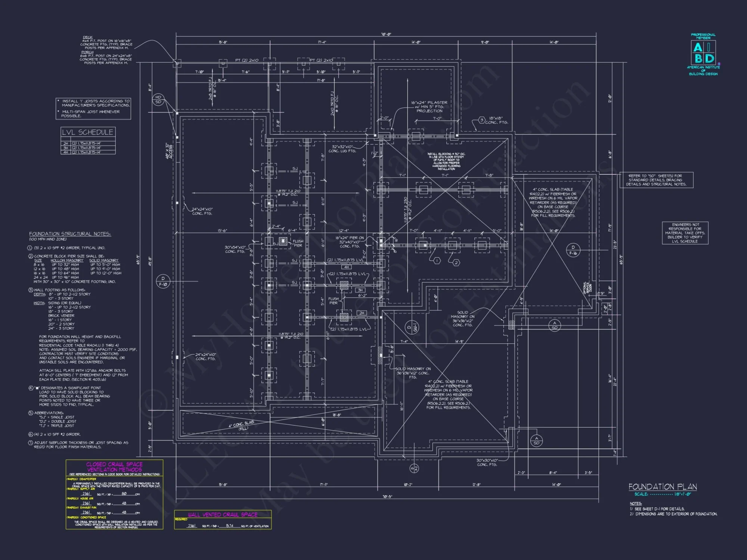Click the D F-10 detail marker circle
747x560 pixels.
coord(163,282)
